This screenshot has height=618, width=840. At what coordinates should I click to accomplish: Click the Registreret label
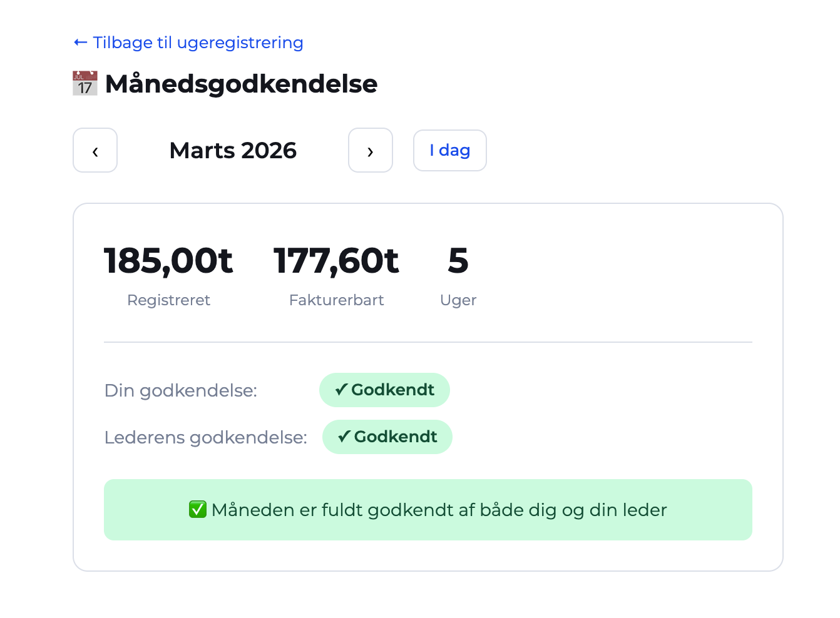coord(168,300)
